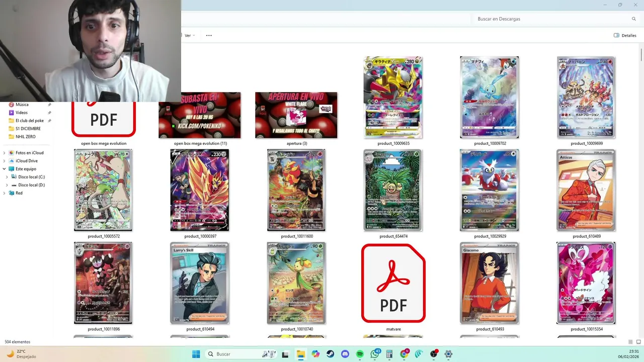Select Fotos en iCloud in sidebar

click(x=29, y=153)
